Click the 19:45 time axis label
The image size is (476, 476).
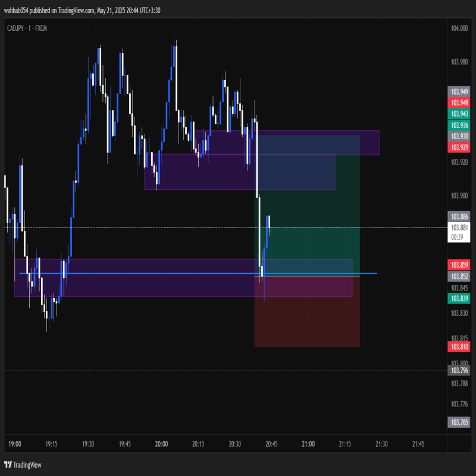(x=125, y=444)
